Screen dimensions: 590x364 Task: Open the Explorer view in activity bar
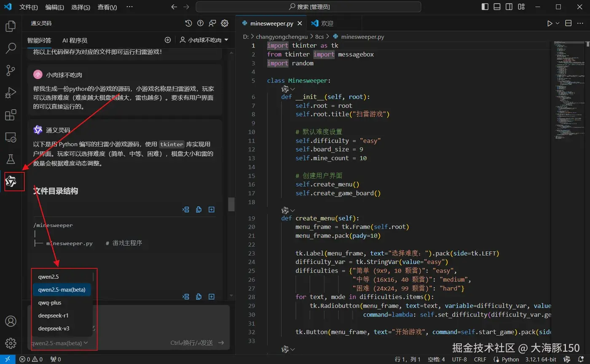click(11, 26)
